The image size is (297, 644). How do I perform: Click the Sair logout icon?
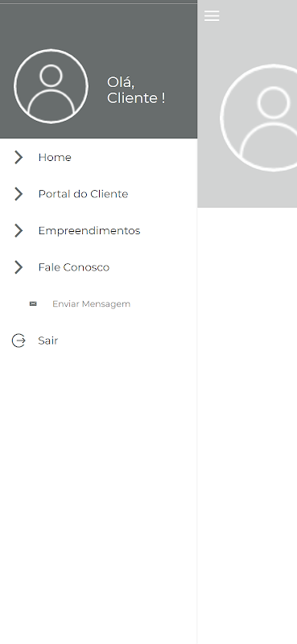19,341
